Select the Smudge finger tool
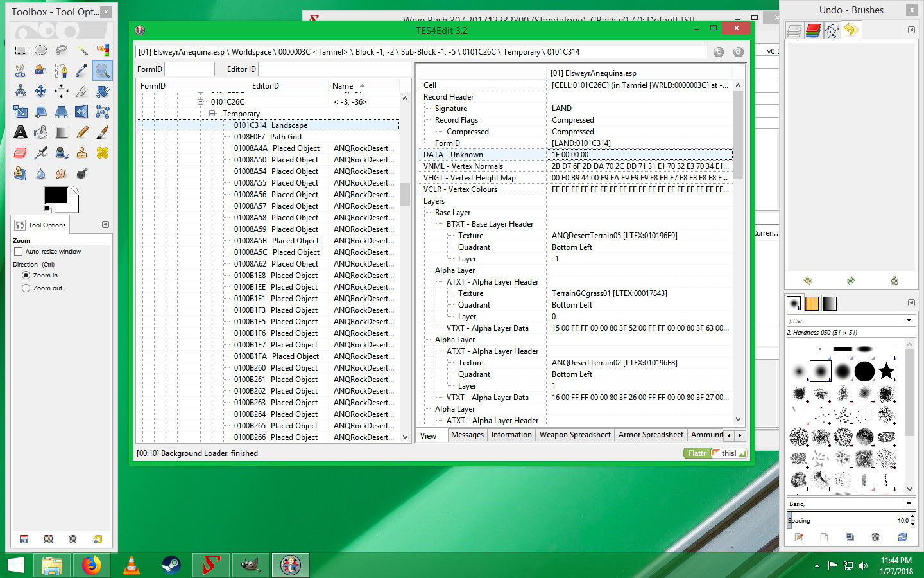The width and height of the screenshot is (924, 578). pos(62,173)
